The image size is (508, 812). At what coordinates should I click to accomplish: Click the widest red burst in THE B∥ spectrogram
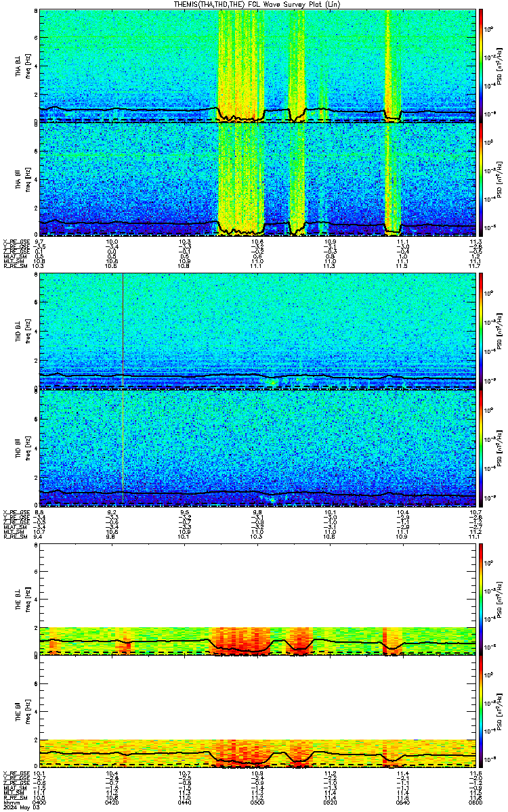(x=240, y=754)
